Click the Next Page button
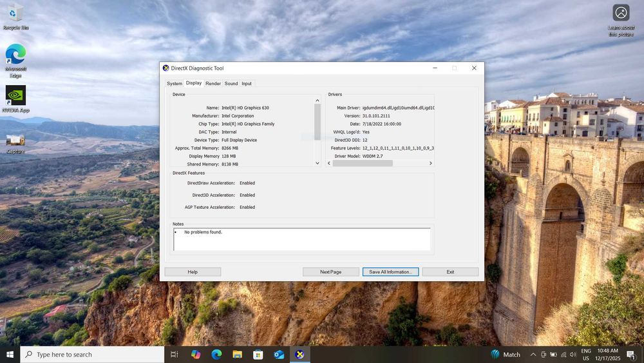This screenshot has width=644, height=363. pyautogui.click(x=330, y=271)
